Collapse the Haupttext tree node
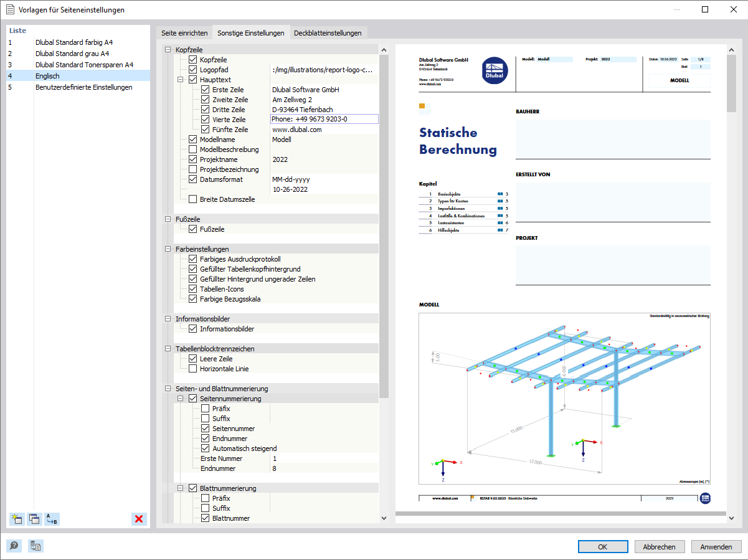The height and width of the screenshot is (560, 748). [x=180, y=80]
